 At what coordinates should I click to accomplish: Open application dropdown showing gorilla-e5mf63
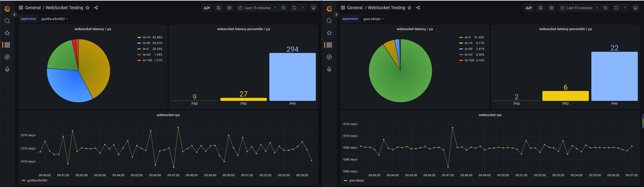click(55, 19)
